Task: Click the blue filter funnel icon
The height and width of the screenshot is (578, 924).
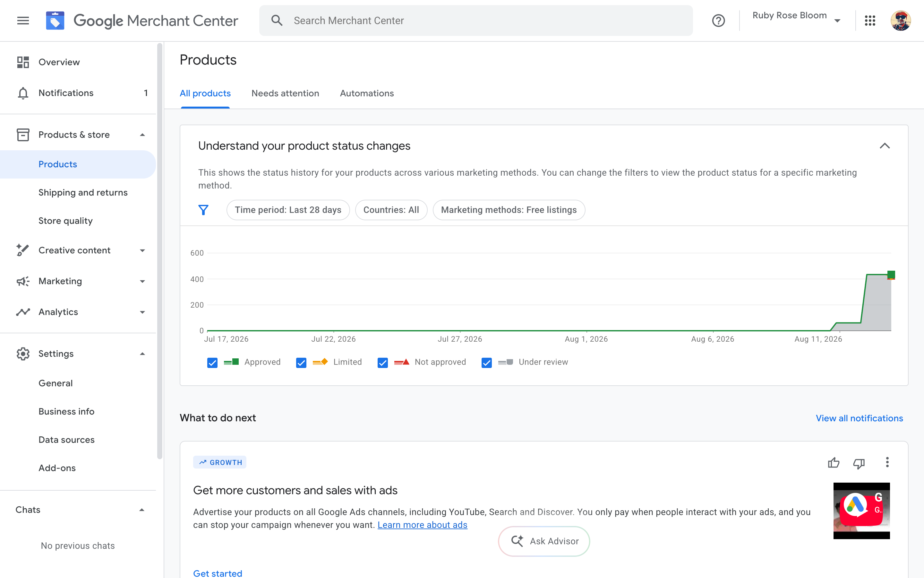Action: click(203, 210)
